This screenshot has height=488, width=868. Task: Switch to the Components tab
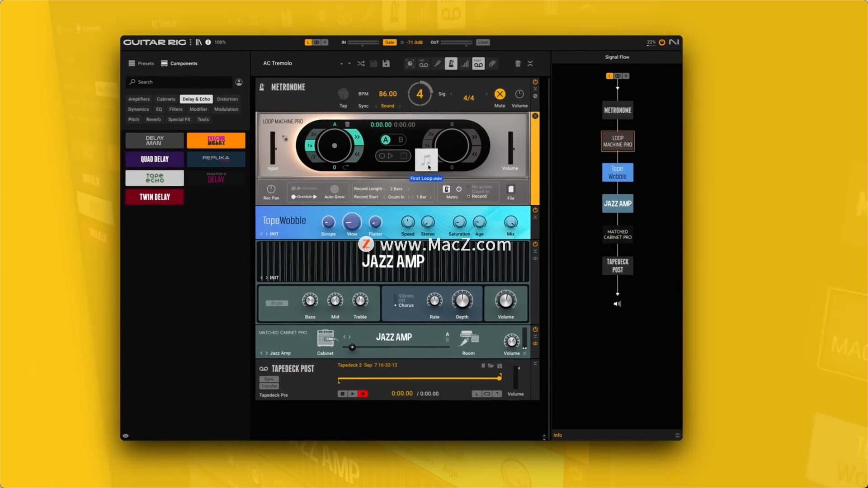pos(179,64)
